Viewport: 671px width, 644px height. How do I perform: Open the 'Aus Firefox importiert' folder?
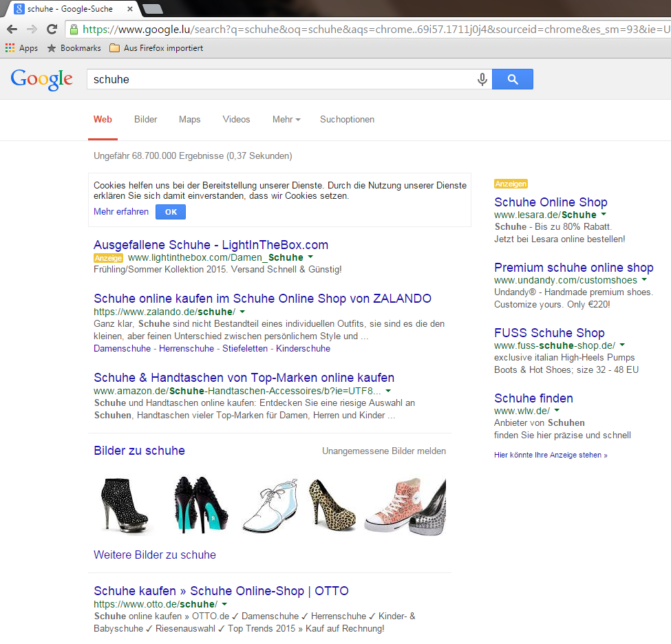pyautogui.click(x=156, y=48)
